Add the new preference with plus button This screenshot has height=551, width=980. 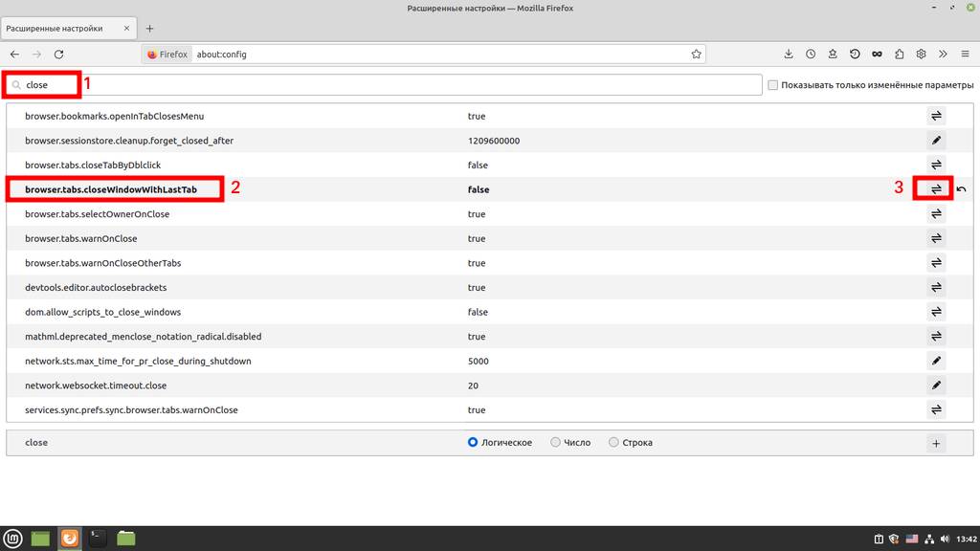coord(936,443)
